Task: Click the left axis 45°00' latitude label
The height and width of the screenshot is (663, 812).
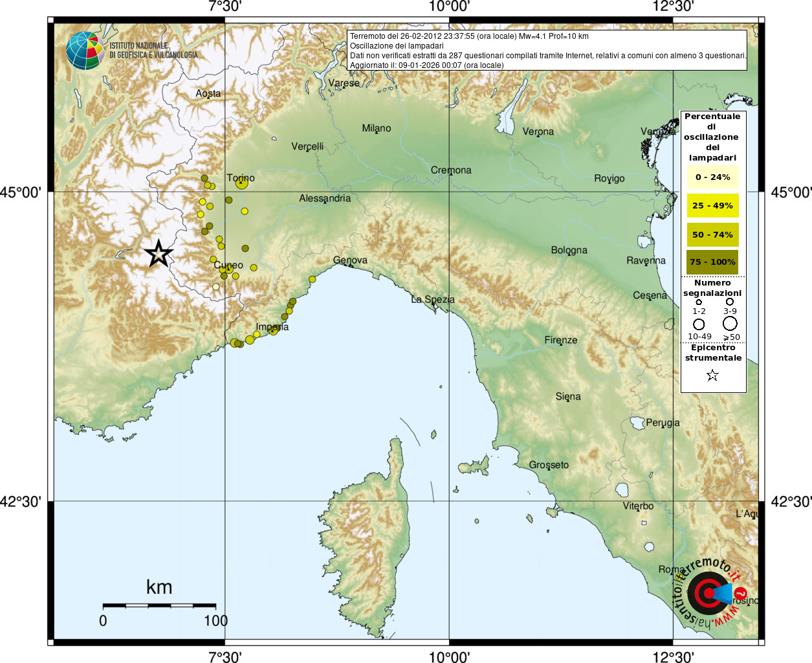Action: click(x=21, y=192)
